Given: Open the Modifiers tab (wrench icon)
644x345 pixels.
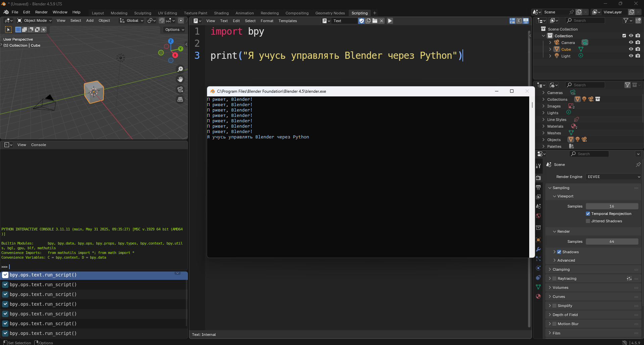Looking at the screenshot, I should point(538,249).
